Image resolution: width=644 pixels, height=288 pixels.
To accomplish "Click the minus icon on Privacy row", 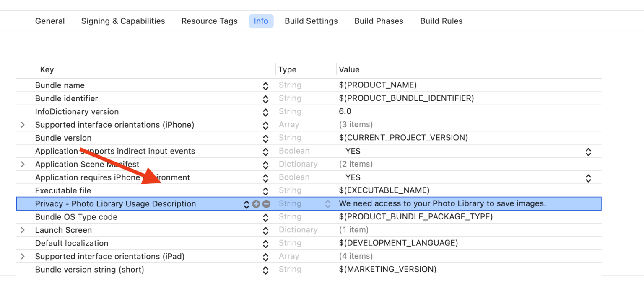I will [x=266, y=204].
